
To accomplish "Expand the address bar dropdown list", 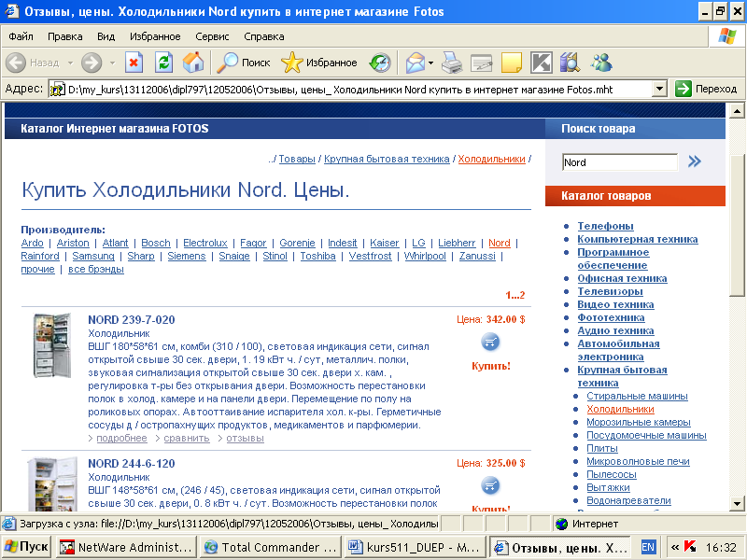I will click(x=659, y=89).
